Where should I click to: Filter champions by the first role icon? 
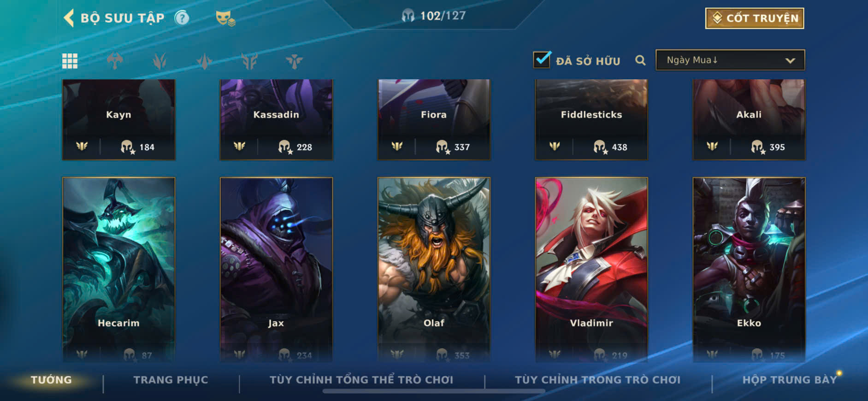pos(115,61)
